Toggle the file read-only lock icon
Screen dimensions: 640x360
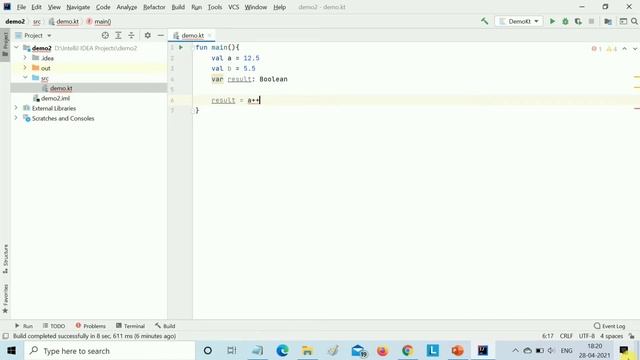[632, 336]
